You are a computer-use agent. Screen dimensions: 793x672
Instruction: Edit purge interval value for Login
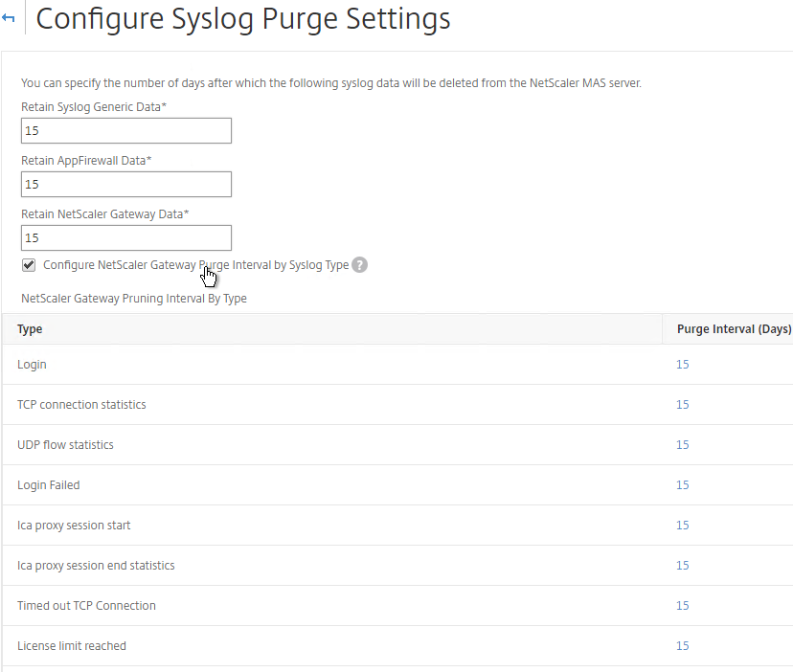click(682, 364)
